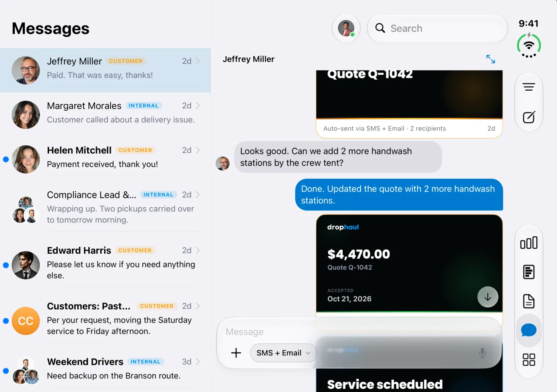Click the blue 'Done. Updated the quote' reply
The image size is (557, 392).
coord(399,195)
